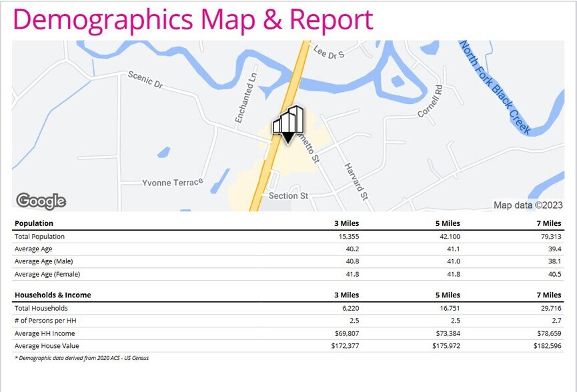Click the North Fork Black Creek label
The height and width of the screenshot is (392, 577).
[495, 87]
